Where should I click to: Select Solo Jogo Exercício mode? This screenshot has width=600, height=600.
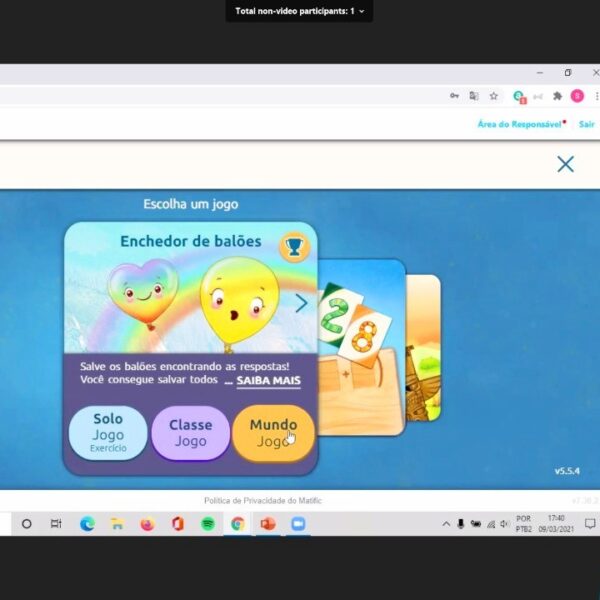point(108,433)
